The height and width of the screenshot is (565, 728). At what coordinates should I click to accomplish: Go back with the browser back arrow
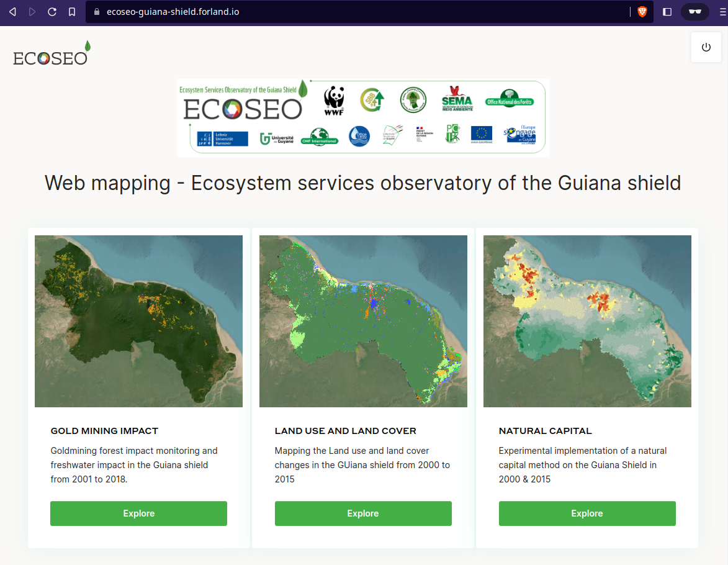tap(12, 12)
